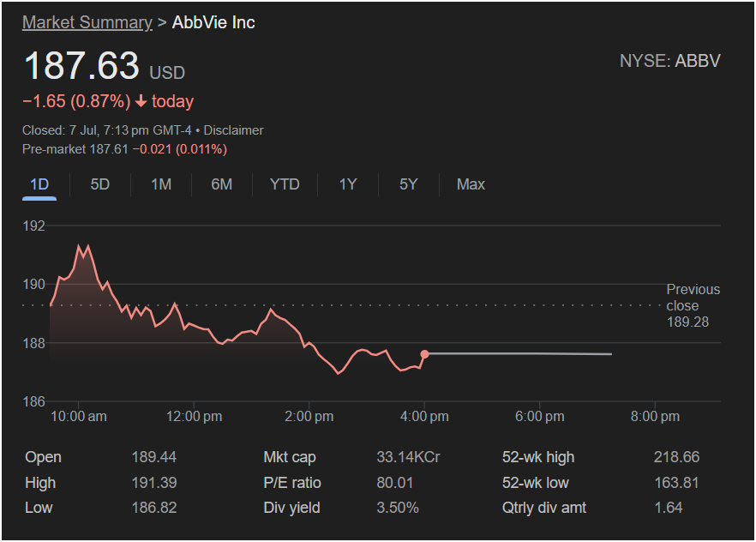756x542 pixels.
Task: Click the 6:00 pm axis label
Action: (539, 416)
